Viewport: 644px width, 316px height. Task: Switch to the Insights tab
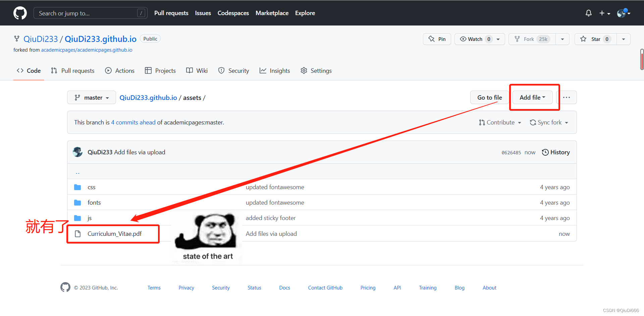[x=275, y=71]
